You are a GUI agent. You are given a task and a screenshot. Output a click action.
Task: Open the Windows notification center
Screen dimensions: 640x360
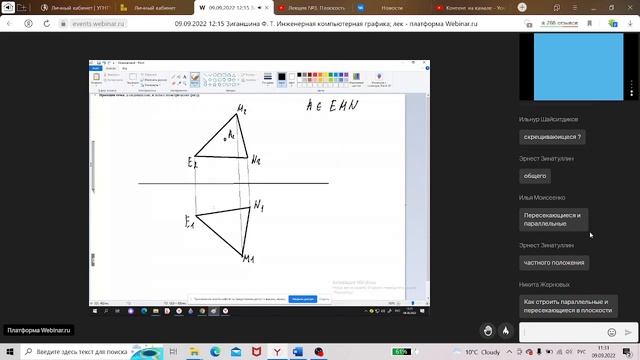tap(627, 351)
